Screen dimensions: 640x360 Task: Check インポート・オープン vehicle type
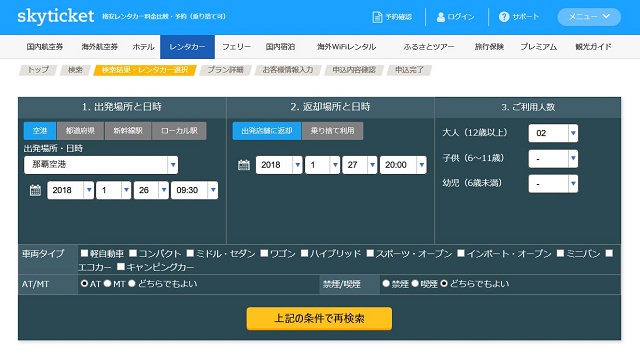point(461,253)
